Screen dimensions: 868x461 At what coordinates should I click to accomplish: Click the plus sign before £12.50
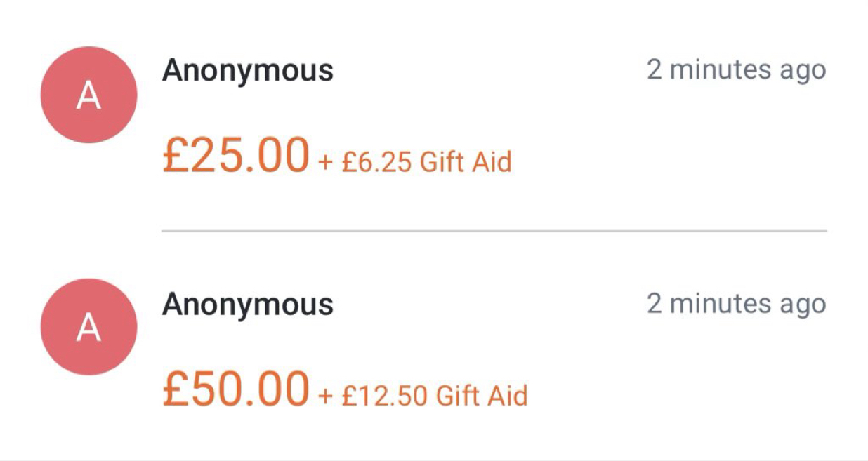[324, 396]
